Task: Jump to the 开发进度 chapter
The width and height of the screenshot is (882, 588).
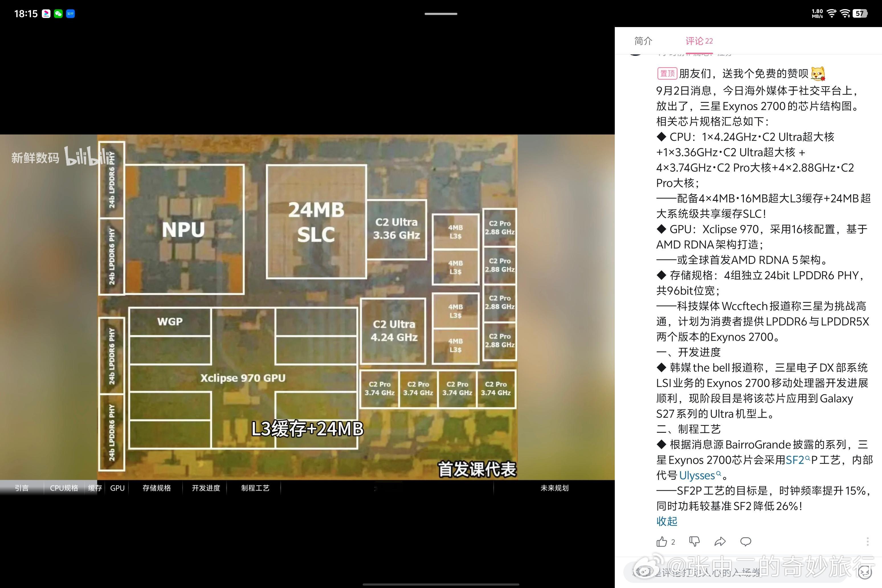Action: tap(206, 488)
